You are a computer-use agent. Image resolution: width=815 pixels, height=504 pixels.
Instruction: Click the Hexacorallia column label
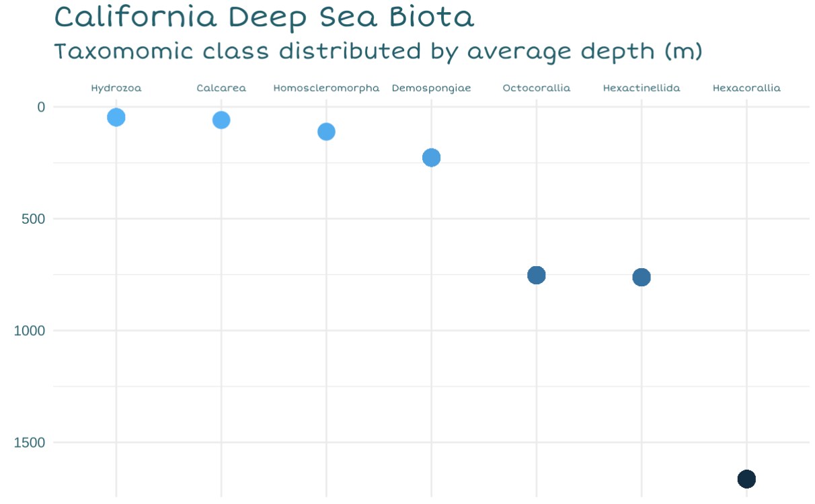point(746,88)
